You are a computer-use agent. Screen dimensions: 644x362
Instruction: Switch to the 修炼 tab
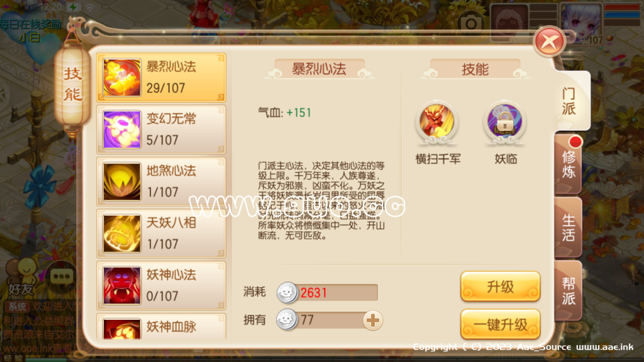pyautogui.click(x=569, y=164)
